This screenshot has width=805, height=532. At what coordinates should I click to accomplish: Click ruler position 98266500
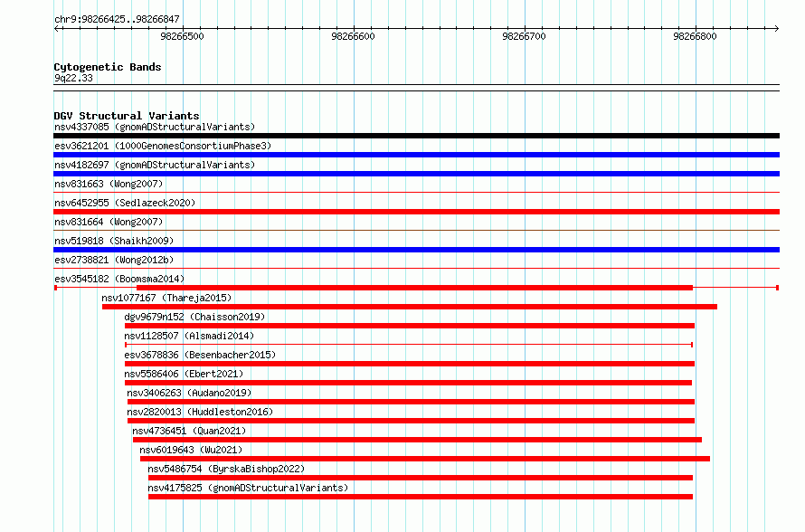pyautogui.click(x=182, y=36)
